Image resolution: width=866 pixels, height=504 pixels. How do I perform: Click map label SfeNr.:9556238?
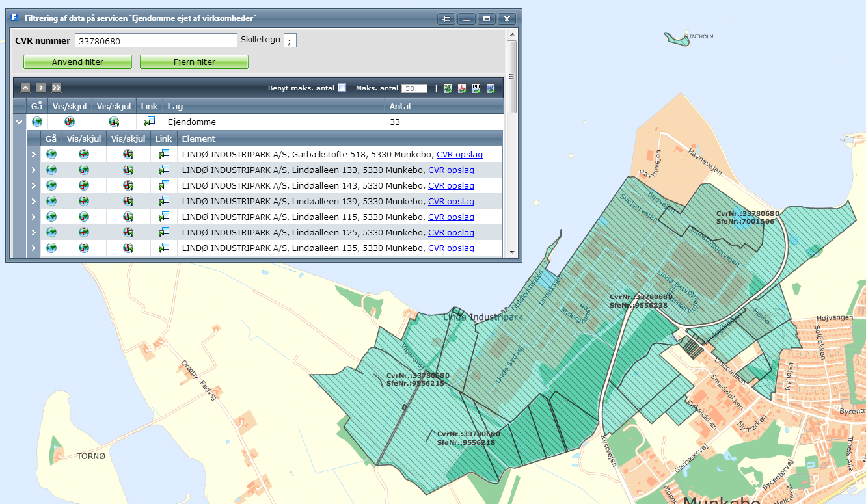(x=638, y=304)
